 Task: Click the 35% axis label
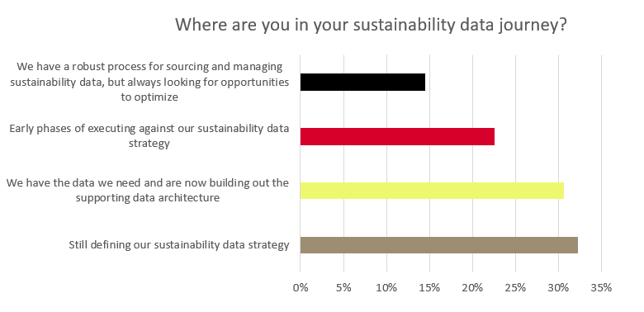point(601,288)
